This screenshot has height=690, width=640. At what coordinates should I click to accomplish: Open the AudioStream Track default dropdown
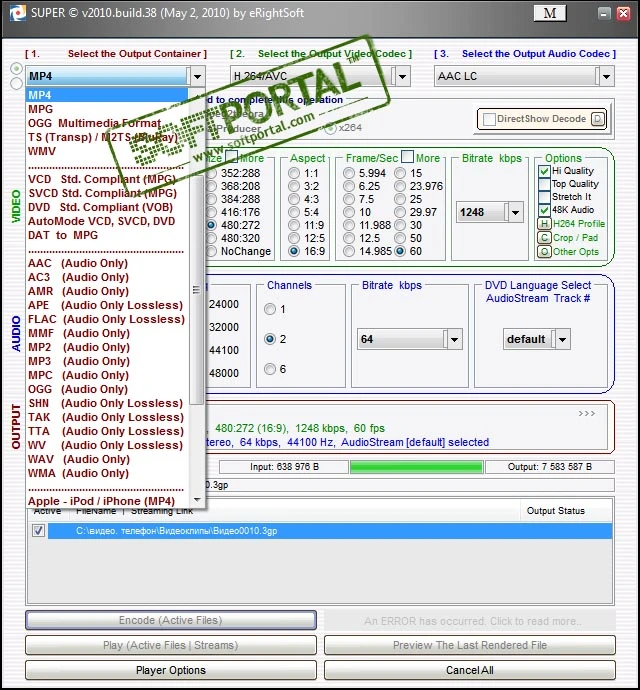coord(563,340)
